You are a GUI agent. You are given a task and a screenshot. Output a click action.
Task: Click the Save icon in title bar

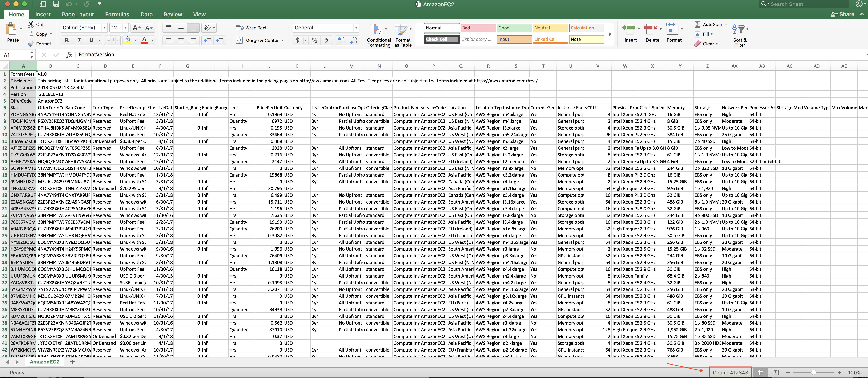[56, 4]
